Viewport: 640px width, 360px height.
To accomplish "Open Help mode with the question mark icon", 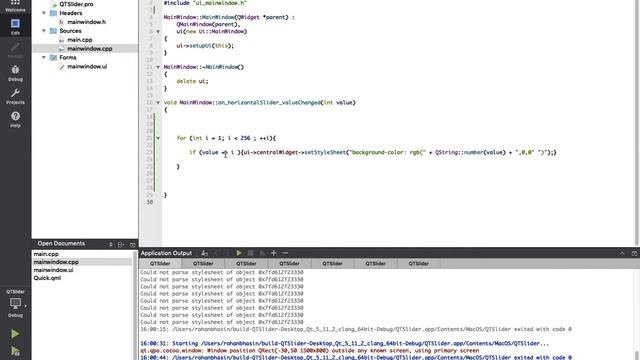I will [x=15, y=120].
